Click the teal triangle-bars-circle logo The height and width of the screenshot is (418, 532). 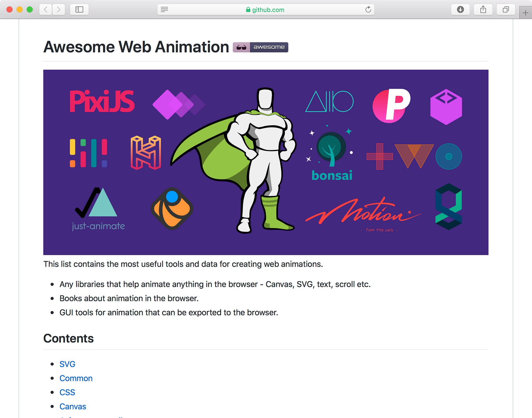[329, 101]
